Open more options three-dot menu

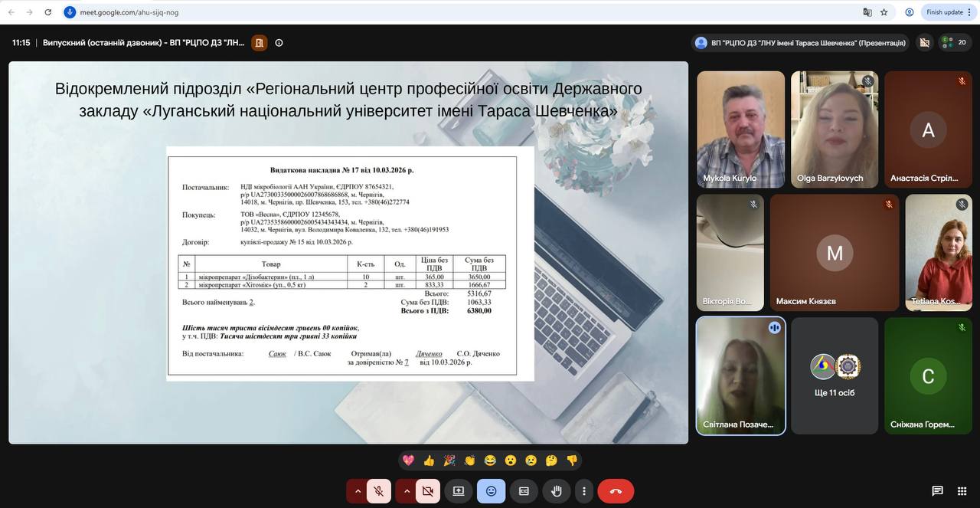(584, 491)
